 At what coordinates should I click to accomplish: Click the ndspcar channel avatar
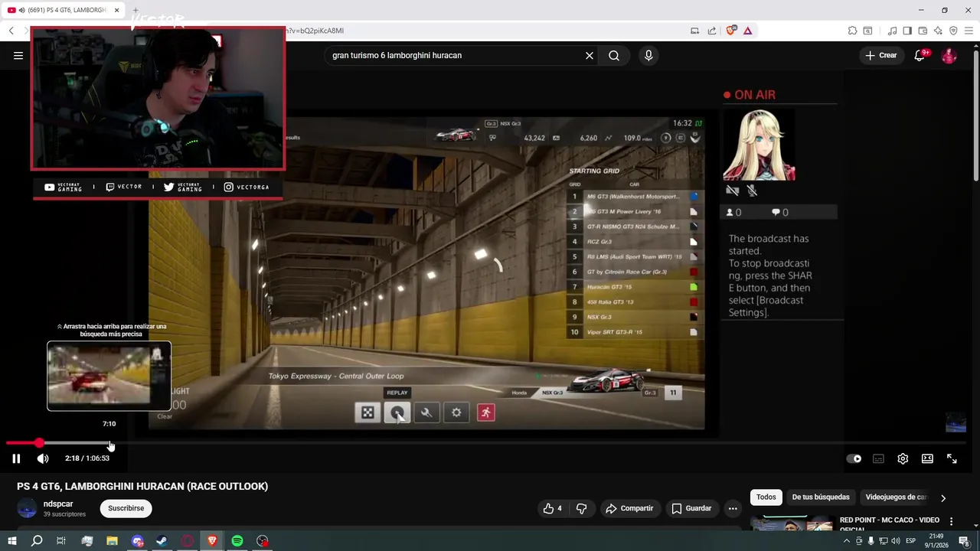click(x=27, y=508)
